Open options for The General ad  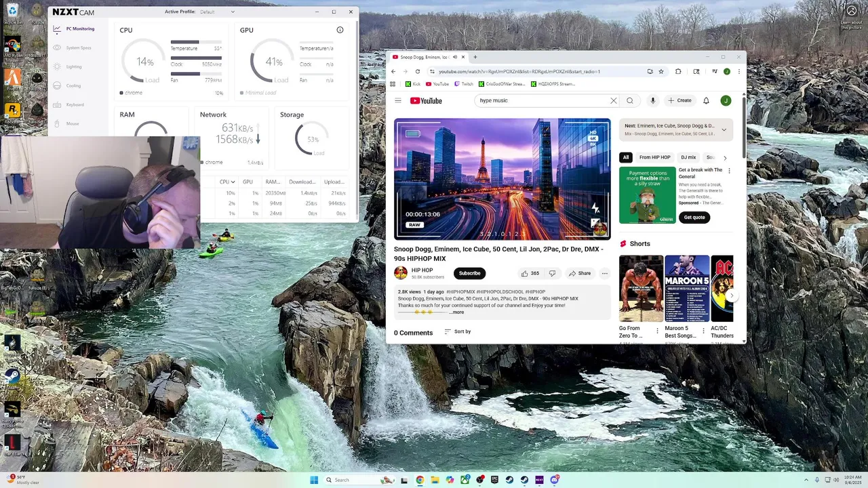point(730,171)
